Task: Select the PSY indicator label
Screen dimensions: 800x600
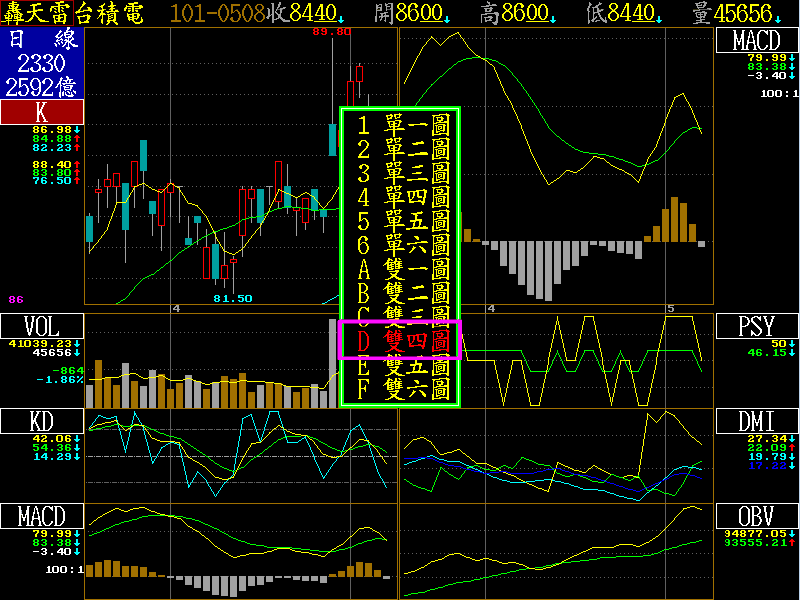Action: (757, 326)
